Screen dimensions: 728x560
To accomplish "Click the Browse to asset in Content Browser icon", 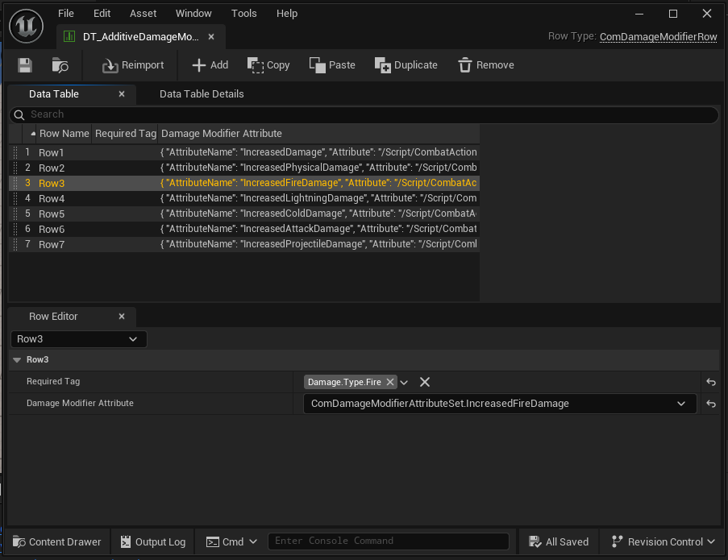I will pos(60,65).
